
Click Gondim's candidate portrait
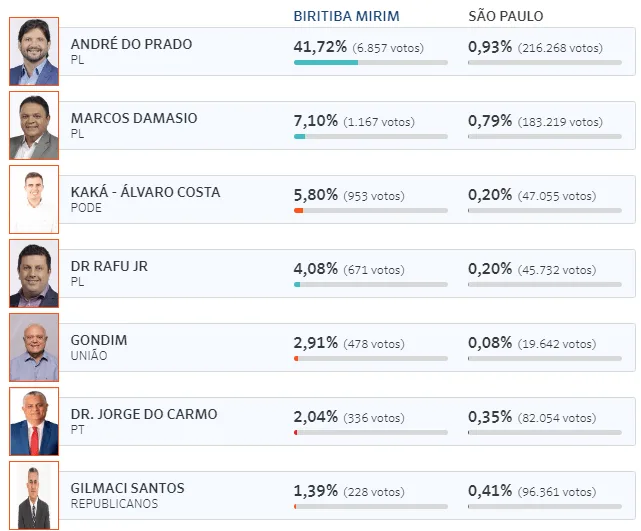point(34,347)
